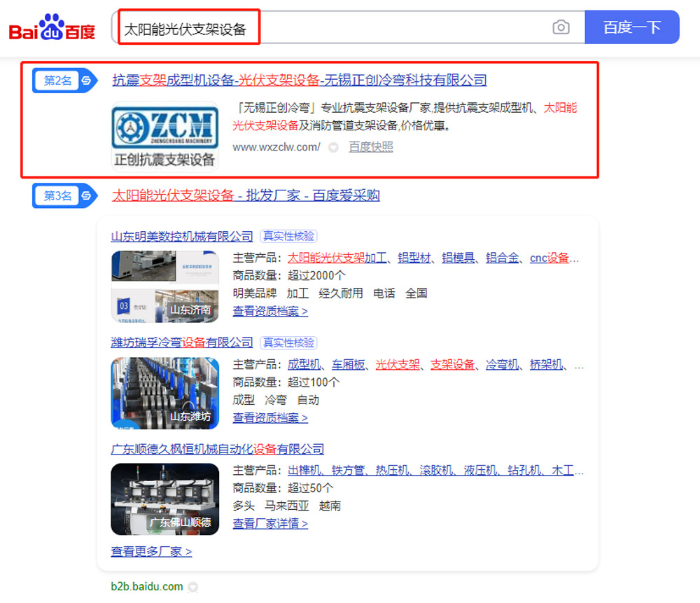
Task: Open the 百度爱采购 result title link
Action: 246,195
